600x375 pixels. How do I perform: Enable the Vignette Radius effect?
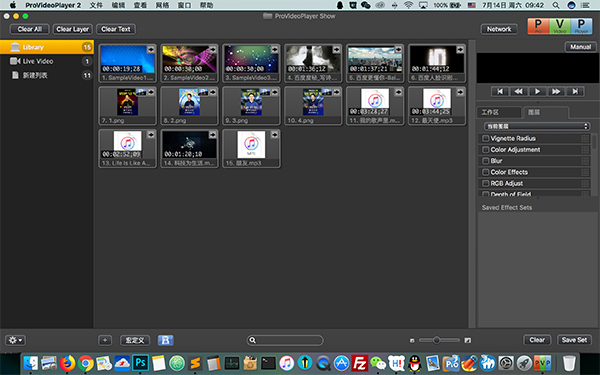[x=486, y=139]
